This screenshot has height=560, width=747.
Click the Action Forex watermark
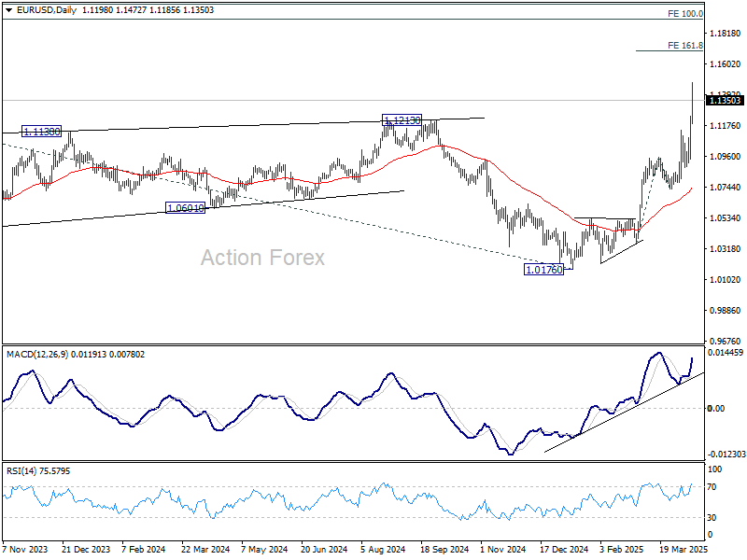pyautogui.click(x=262, y=258)
